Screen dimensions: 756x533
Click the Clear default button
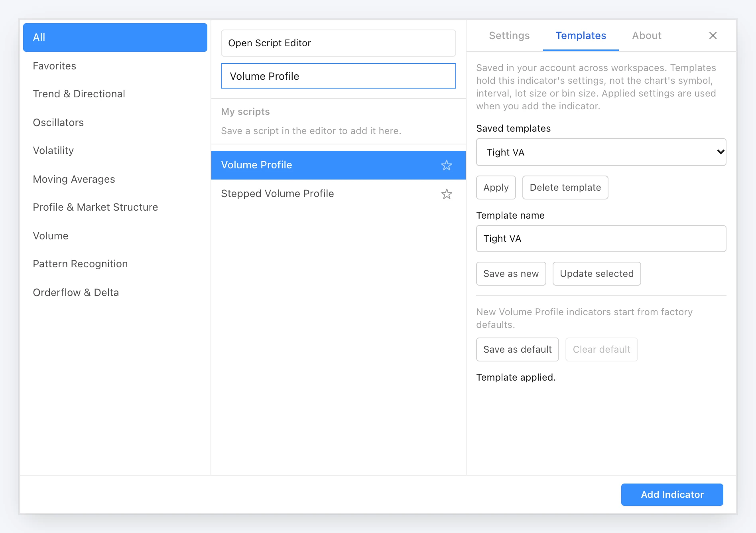click(601, 349)
